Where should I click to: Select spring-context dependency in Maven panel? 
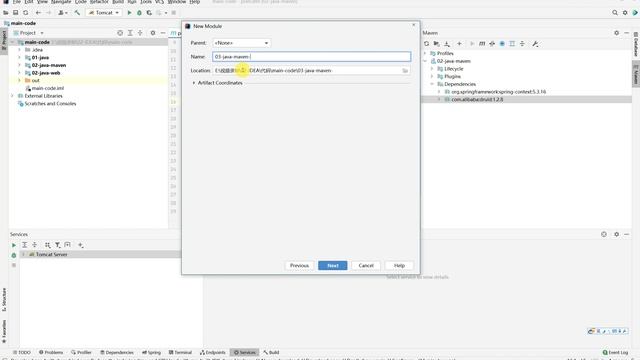[x=498, y=92]
